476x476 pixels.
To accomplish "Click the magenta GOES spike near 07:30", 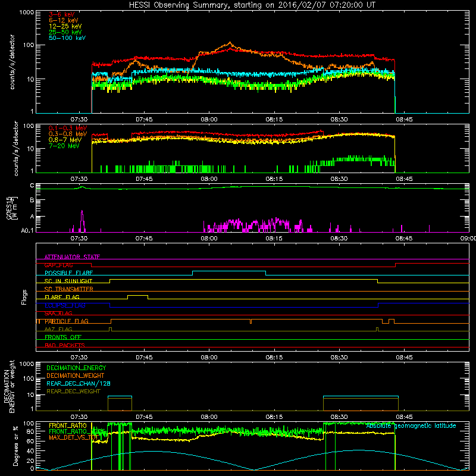I will 82,221.
